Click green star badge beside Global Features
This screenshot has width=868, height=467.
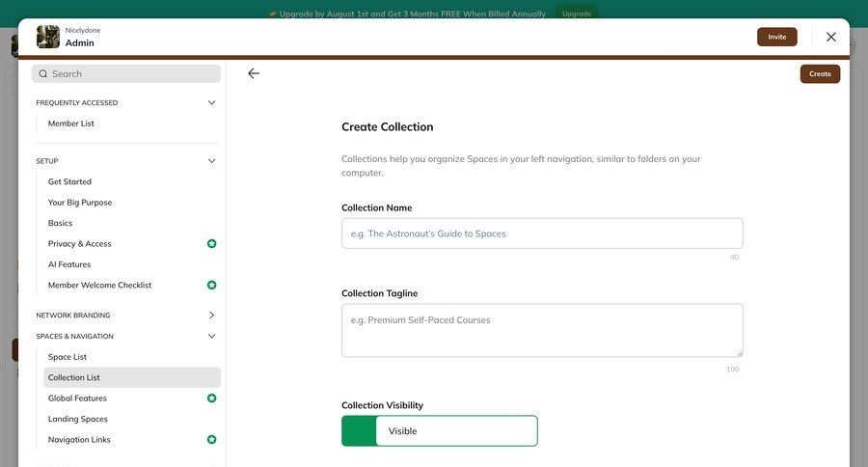[x=212, y=398]
